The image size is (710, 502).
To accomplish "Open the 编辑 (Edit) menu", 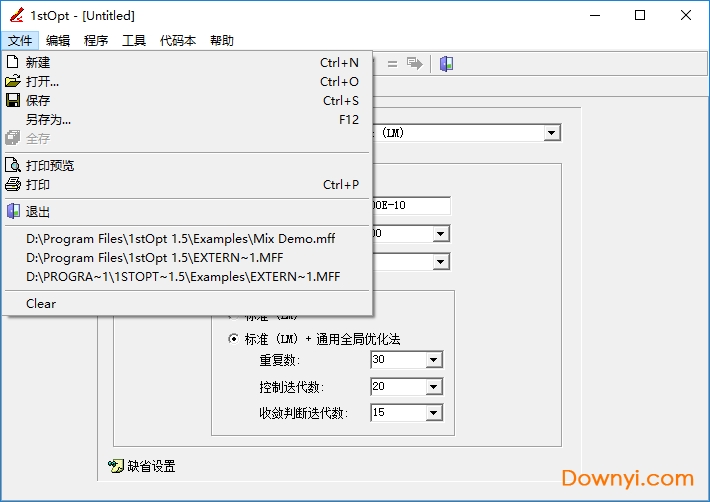I will click(57, 41).
